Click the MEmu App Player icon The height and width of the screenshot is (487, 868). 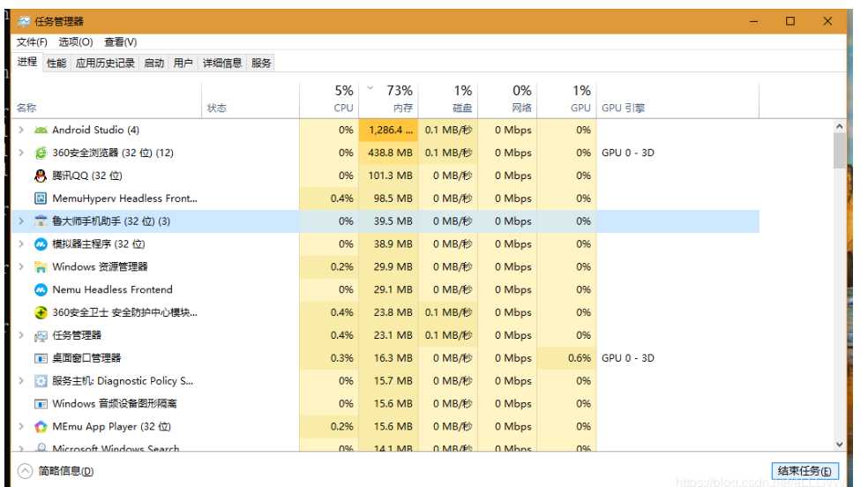click(x=41, y=427)
